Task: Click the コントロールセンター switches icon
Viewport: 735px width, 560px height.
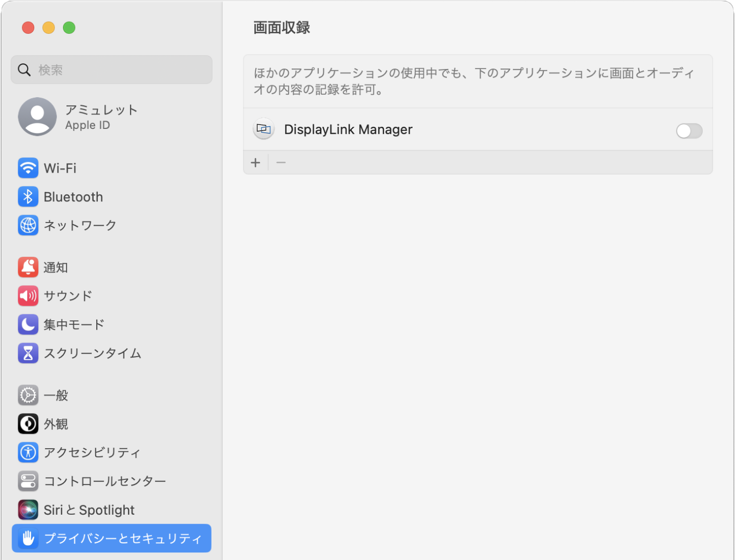Action: pos(28,481)
